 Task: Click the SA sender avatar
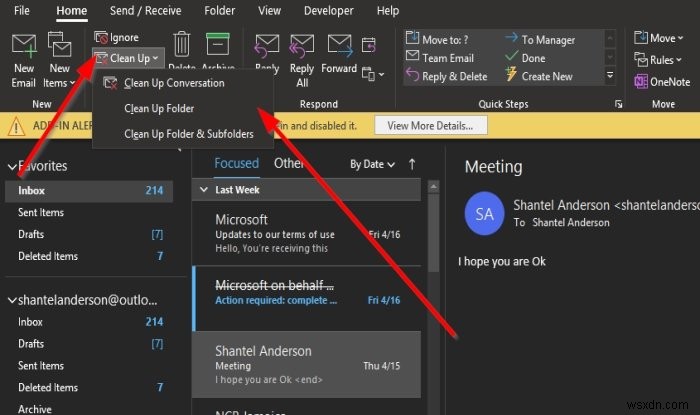click(x=484, y=214)
